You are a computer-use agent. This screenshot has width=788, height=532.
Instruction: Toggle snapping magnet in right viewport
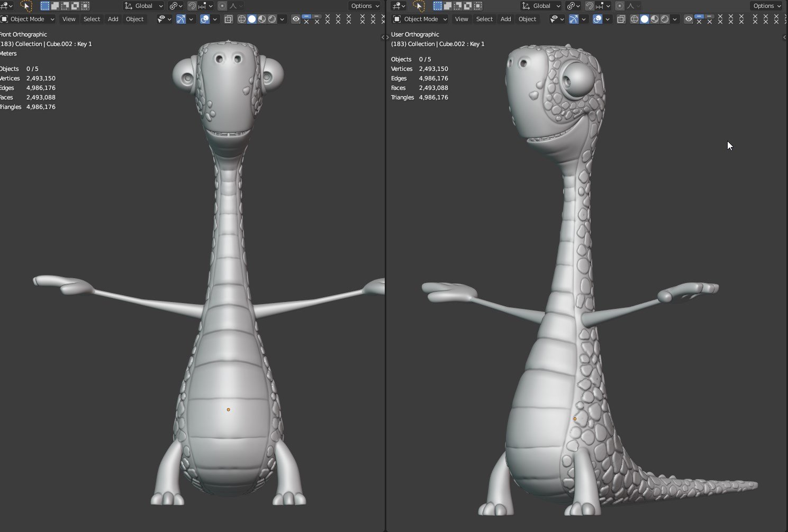[589, 6]
